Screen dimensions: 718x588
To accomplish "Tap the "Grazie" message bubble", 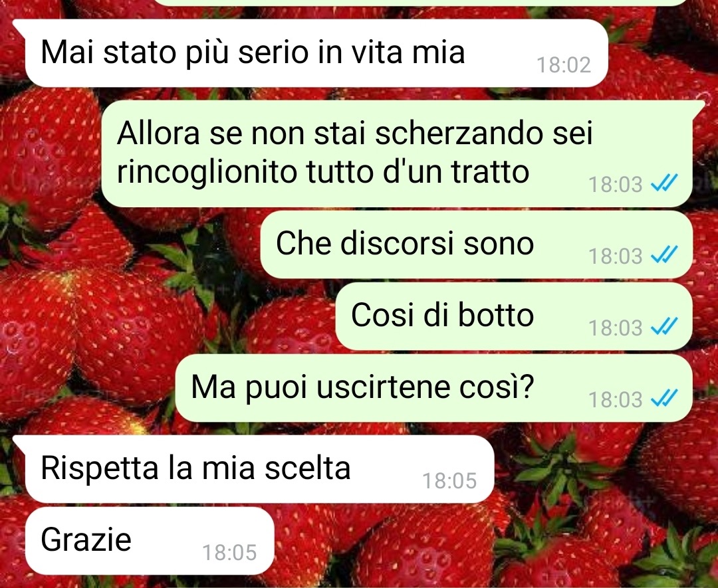I will coord(150,540).
